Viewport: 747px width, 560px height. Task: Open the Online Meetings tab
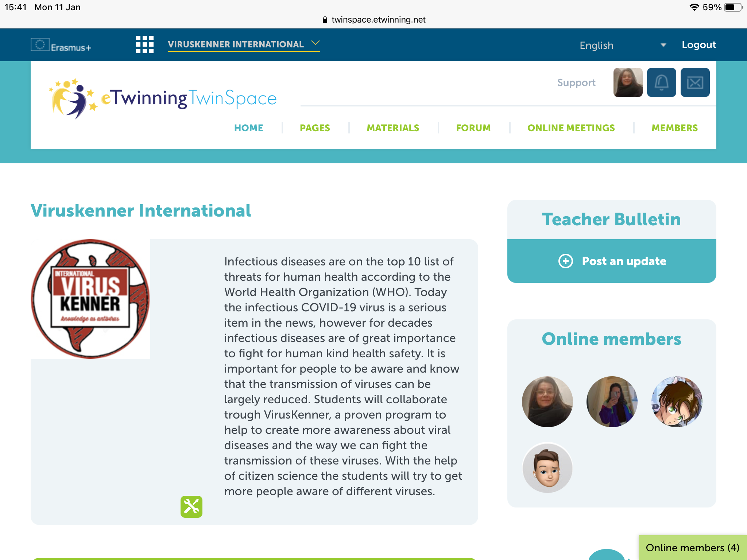[571, 128]
